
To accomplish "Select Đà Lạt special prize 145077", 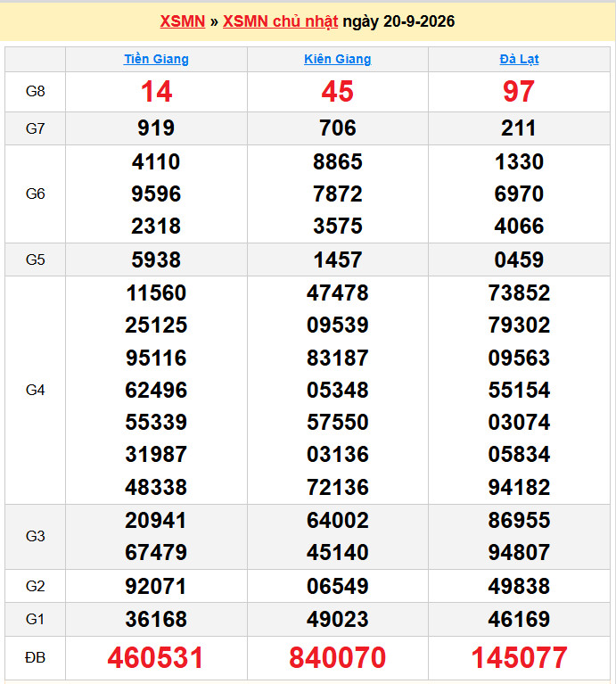I will 519,657.
